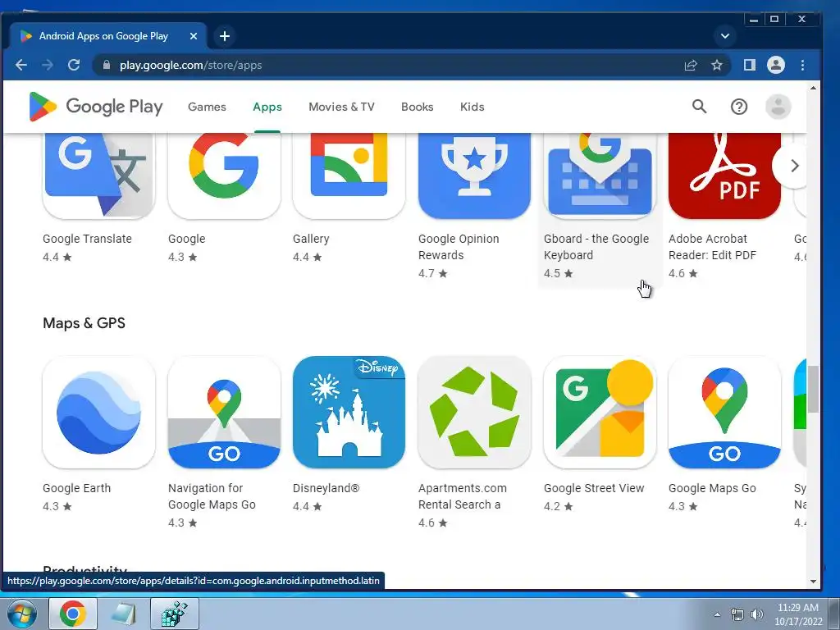The image size is (840, 630).
Task: Open the Google Street View app icon
Action: [x=600, y=413]
